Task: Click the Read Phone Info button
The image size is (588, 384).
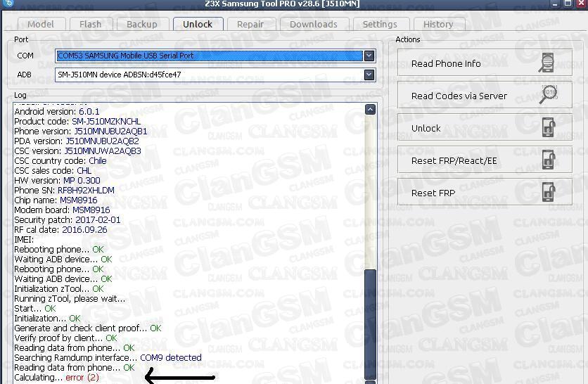Action: click(485, 63)
